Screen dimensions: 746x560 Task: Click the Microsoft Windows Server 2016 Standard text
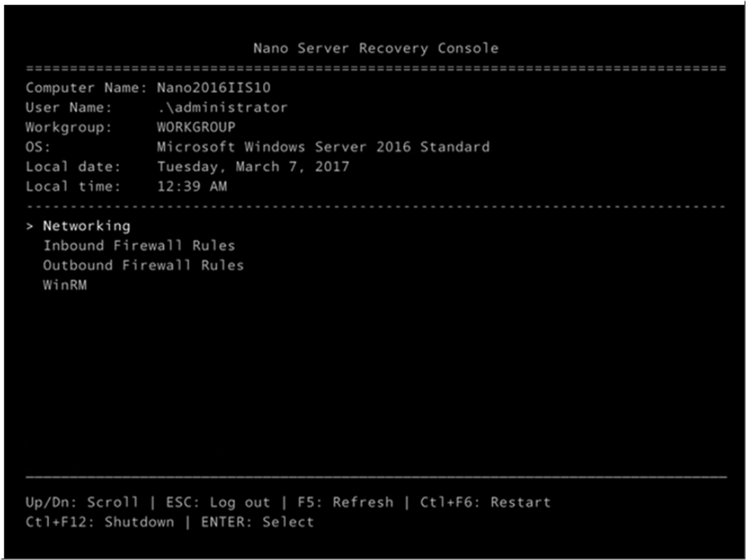pyautogui.click(x=323, y=147)
